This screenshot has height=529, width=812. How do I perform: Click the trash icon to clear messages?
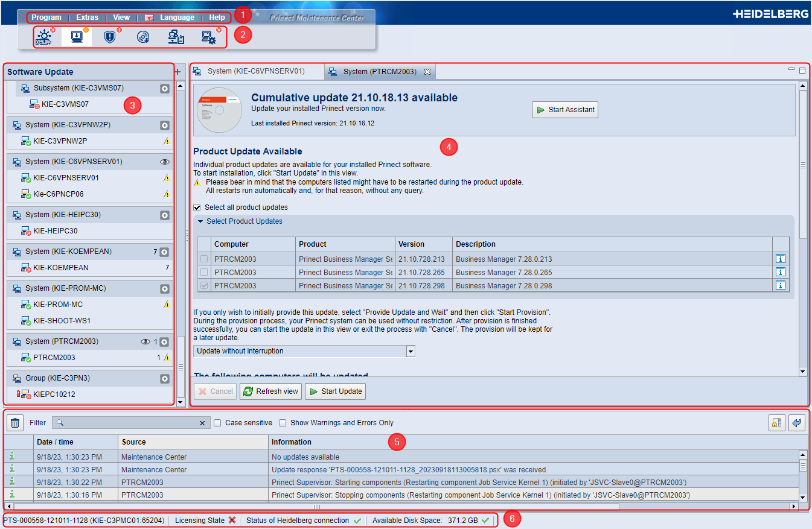(x=16, y=423)
